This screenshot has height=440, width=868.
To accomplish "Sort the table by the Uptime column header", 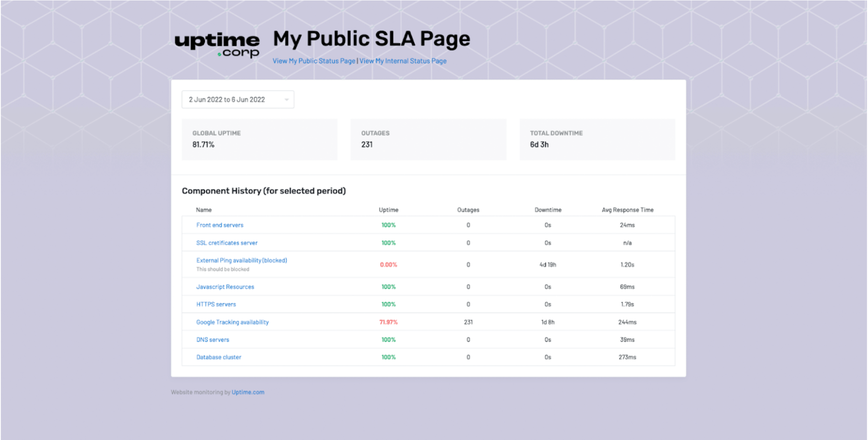I will pyautogui.click(x=388, y=210).
